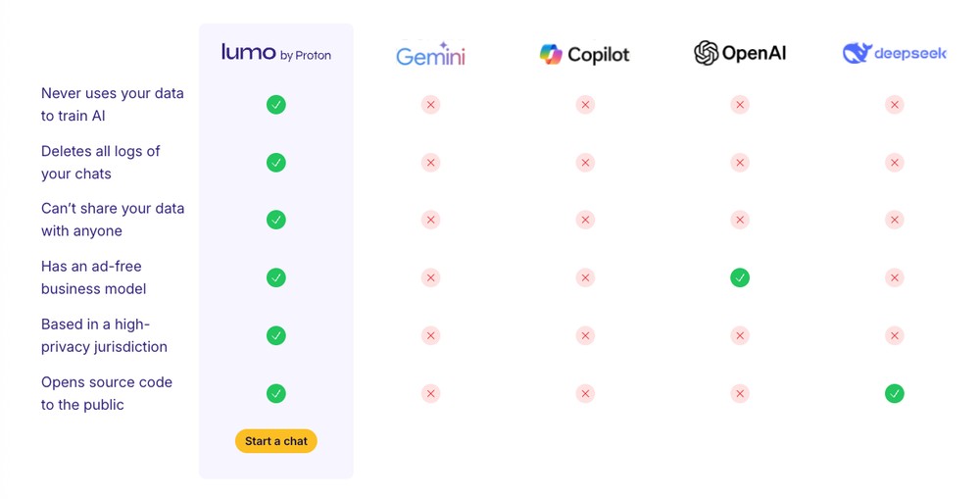Screen dimensions: 980x499
Task: Click the 'Can't share your data with anyone' label
Action: point(113,221)
